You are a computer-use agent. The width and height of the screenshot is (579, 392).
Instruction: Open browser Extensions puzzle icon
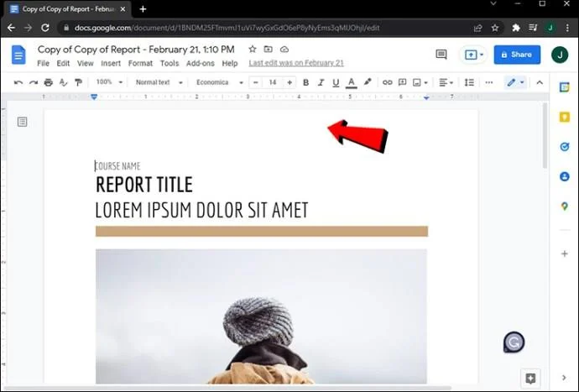coord(516,28)
